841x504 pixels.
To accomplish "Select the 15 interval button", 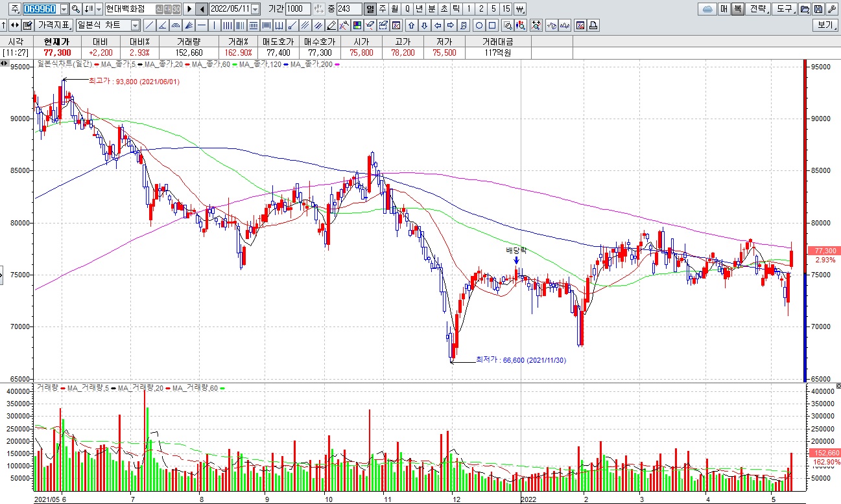I will pos(506,9).
